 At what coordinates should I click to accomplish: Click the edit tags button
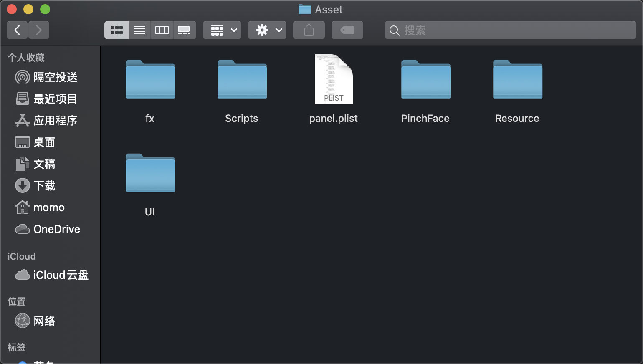[347, 30]
